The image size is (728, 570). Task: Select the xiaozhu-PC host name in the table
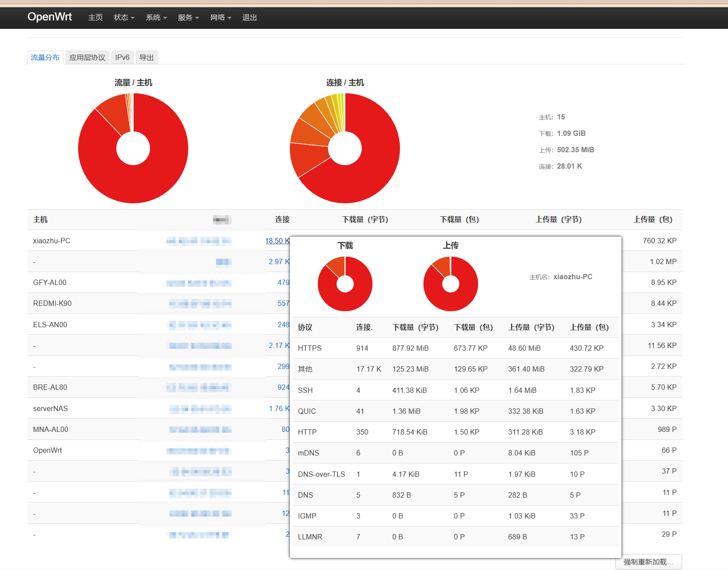tap(51, 241)
